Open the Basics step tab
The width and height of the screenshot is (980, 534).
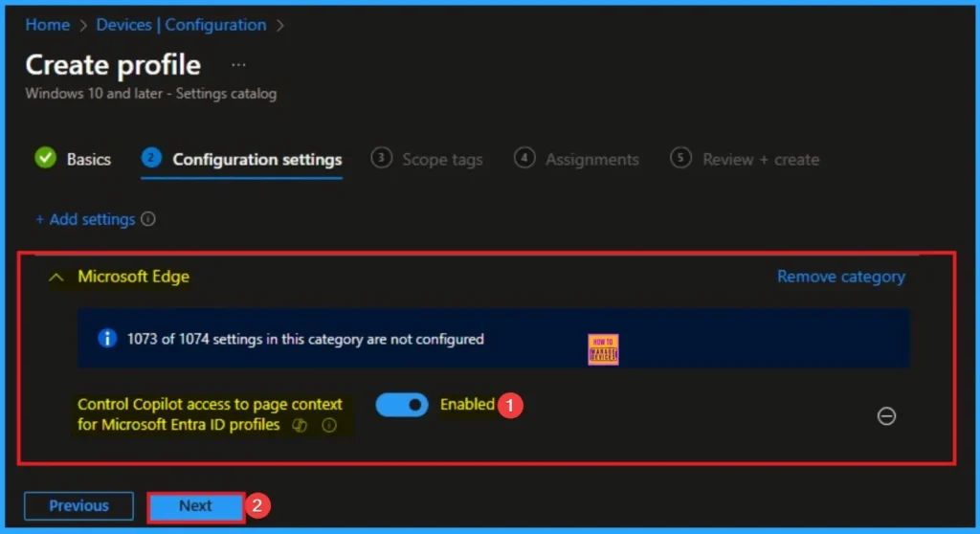[x=73, y=159]
